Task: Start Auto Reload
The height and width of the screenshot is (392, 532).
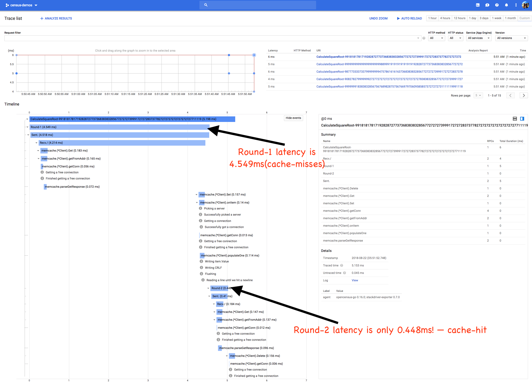Action: pos(409,18)
